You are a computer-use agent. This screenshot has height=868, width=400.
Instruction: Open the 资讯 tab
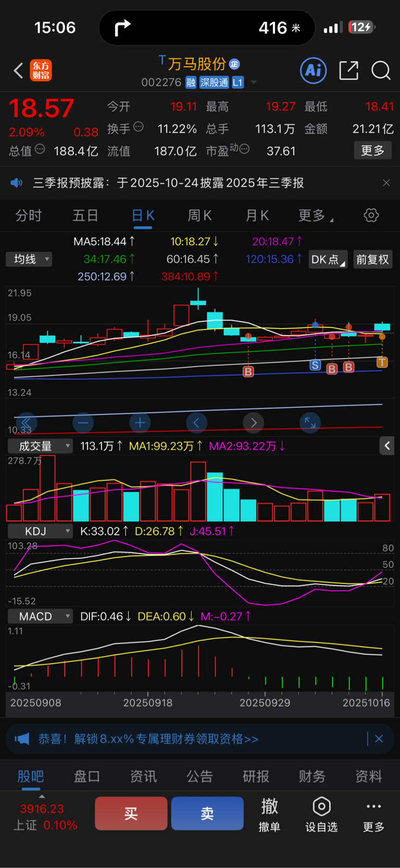pyautogui.click(x=143, y=776)
